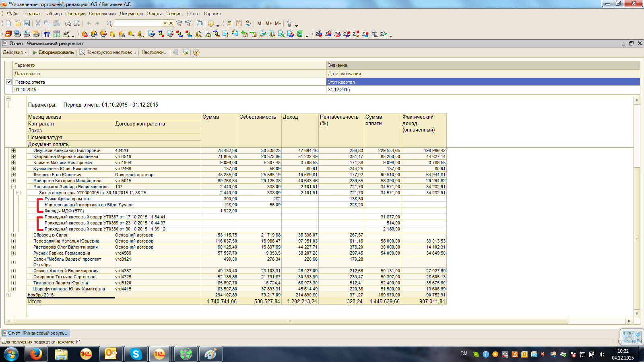Open the Calculator from the toolbar
Image resolution: width=644 pixels, height=362 pixels.
click(229, 23)
